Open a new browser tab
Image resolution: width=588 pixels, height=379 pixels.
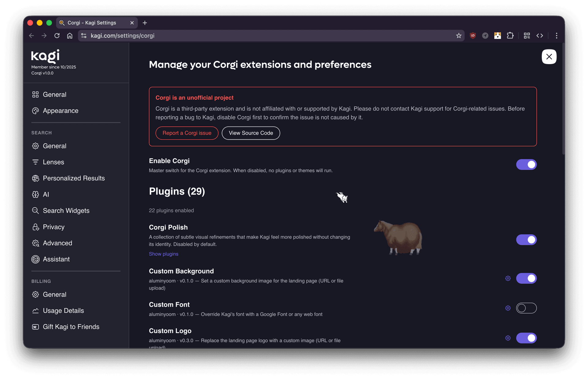[145, 23]
